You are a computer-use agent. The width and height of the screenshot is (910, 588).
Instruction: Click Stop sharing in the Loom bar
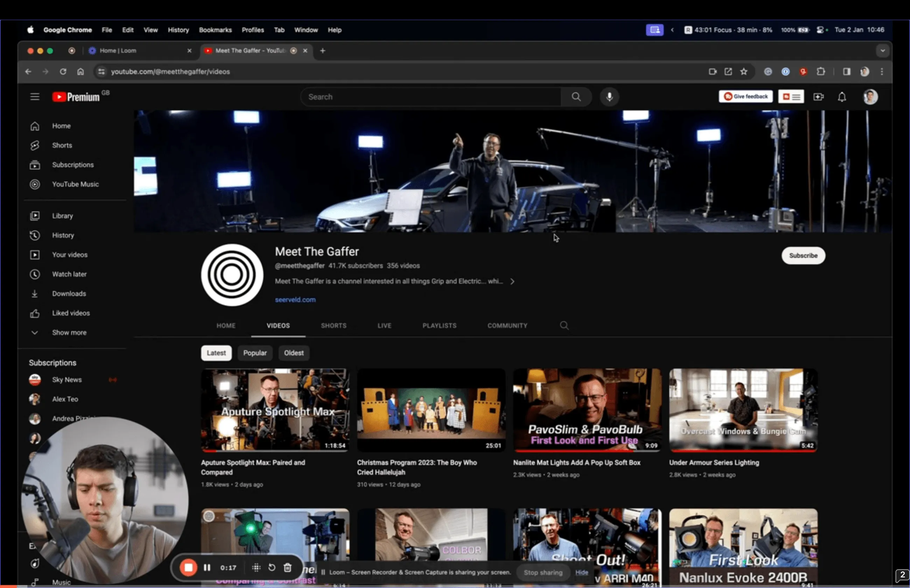(x=542, y=572)
